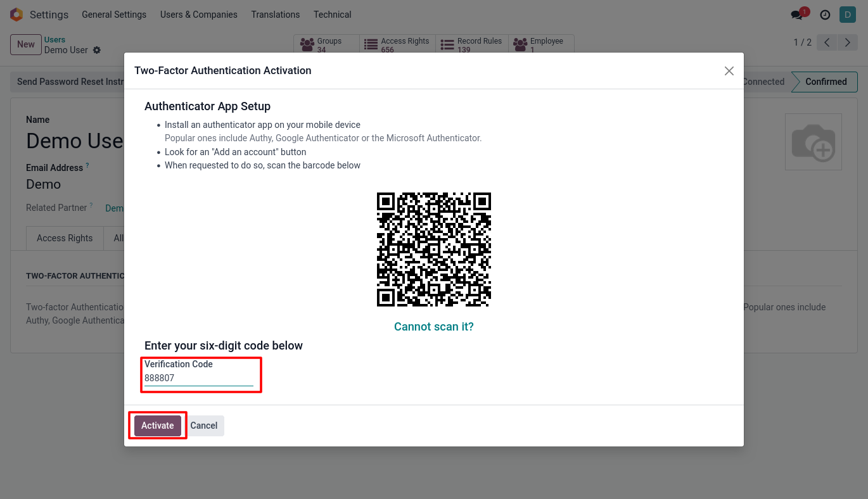Open the Employee stat button
This screenshot has width=868, height=499.
coord(541,44)
